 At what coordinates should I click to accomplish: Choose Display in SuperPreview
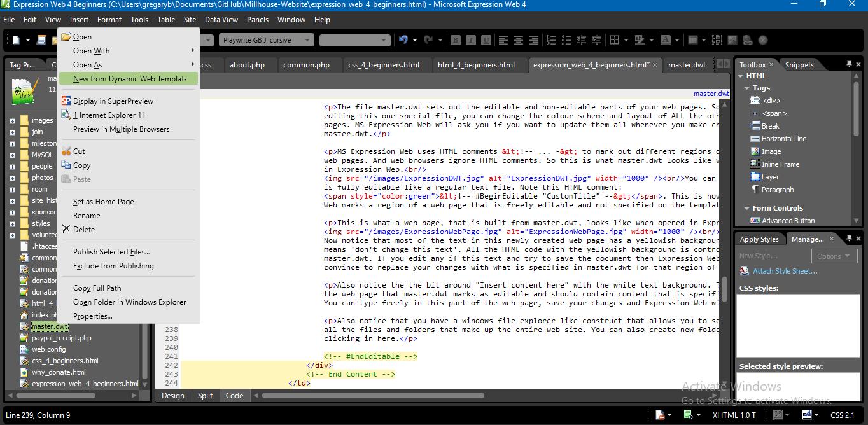129,101
